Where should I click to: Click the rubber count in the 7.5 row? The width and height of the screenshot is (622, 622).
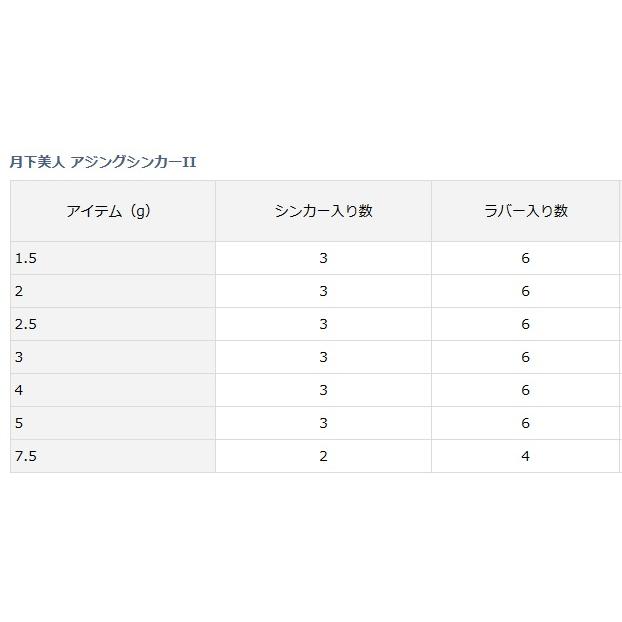click(525, 456)
